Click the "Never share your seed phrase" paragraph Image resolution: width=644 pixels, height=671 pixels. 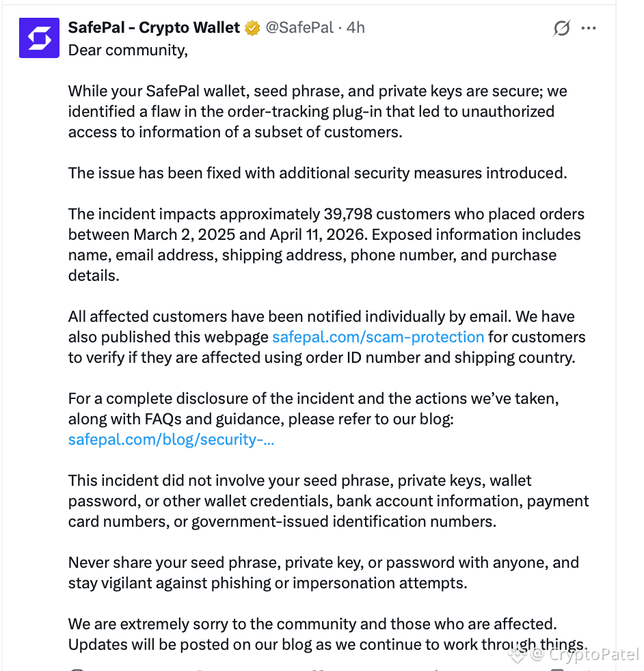[x=324, y=573]
